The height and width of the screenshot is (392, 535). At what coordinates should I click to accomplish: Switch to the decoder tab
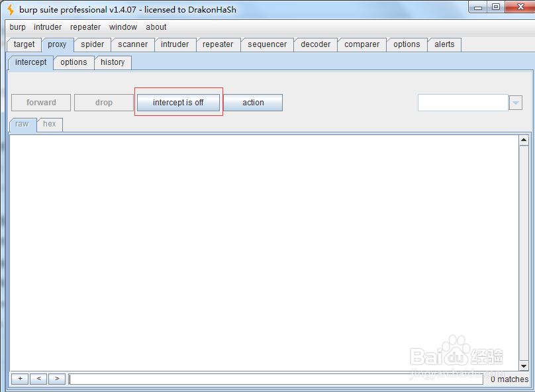point(316,44)
